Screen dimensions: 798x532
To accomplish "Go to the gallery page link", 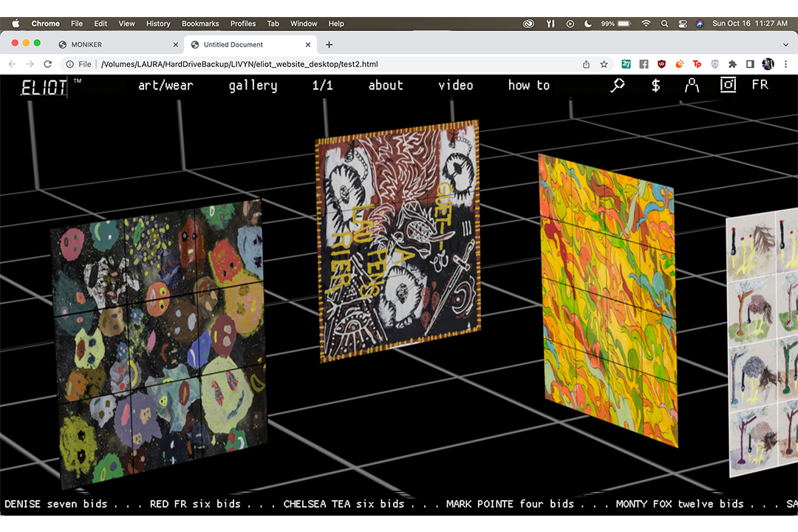I will click(253, 86).
